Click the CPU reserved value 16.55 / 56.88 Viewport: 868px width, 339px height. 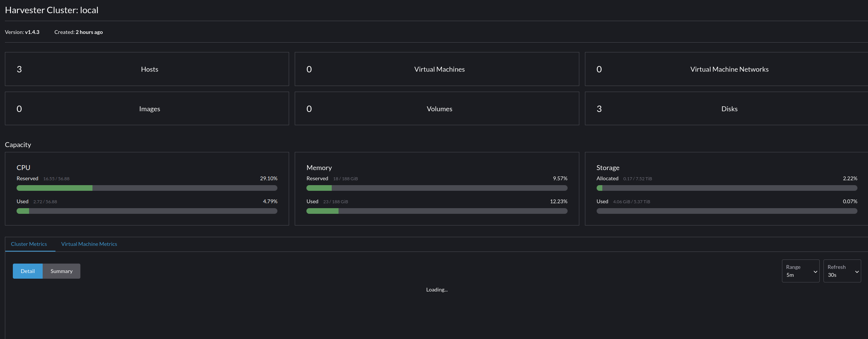pyautogui.click(x=56, y=179)
